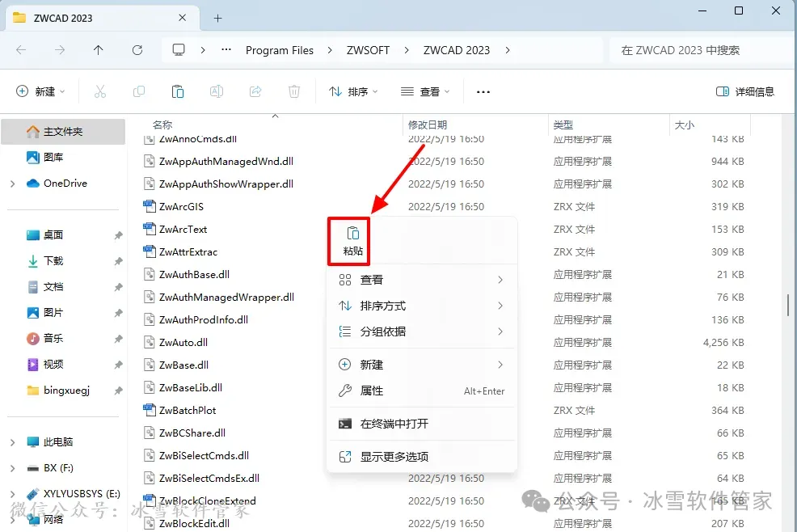Expand the BX (F:) drive node

[13, 468]
